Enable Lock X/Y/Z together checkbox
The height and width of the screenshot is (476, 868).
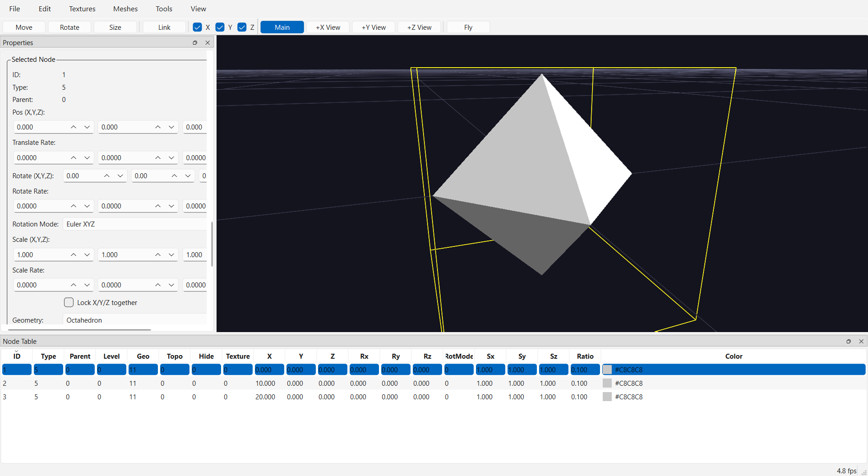pos(69,302)
